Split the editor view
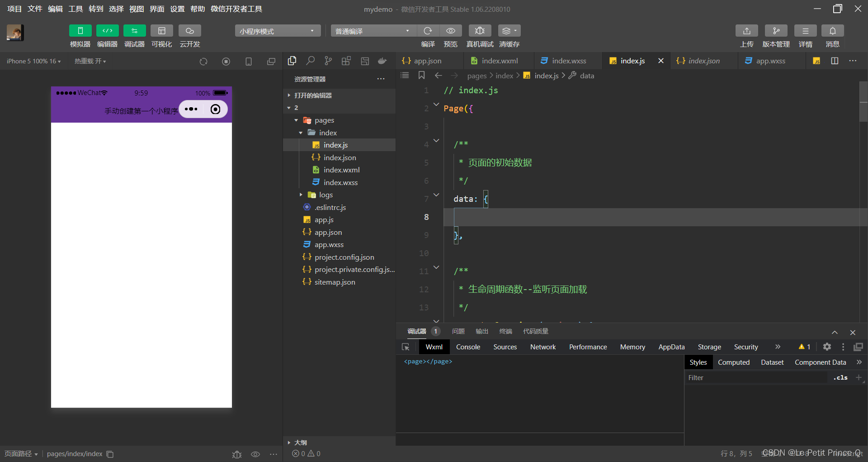868x462 pixels. click(x=835, y=61)
